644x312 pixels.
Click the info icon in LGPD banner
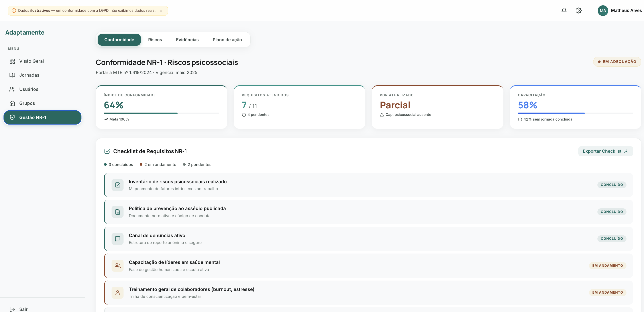coord(14,10)
